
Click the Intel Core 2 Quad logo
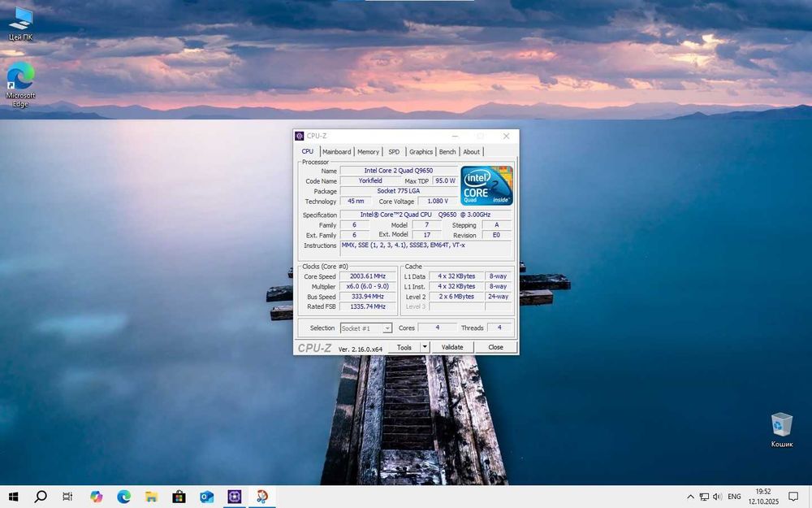click(486, 185)
